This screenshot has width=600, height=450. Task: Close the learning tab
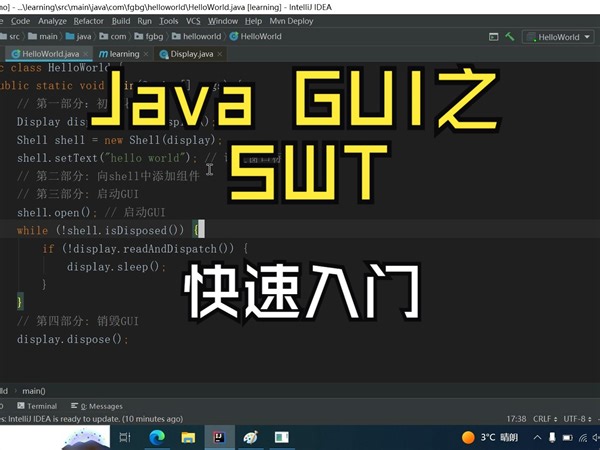(146, 54)
